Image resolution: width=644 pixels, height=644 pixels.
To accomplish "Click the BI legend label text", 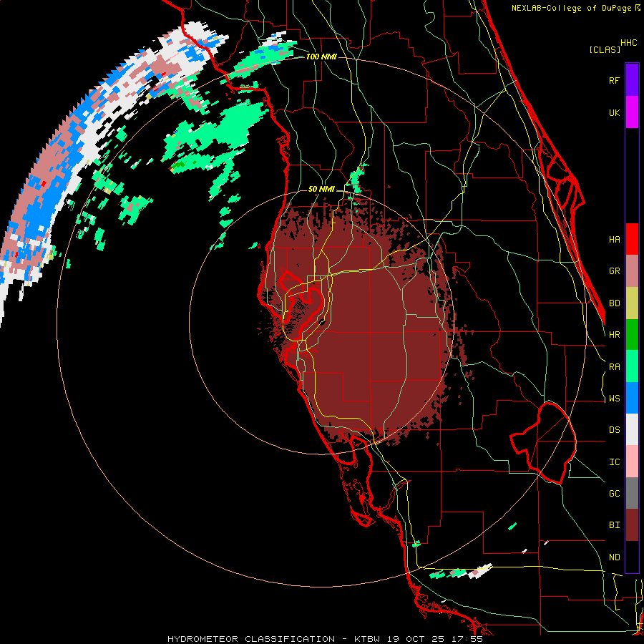I will coord(614,525).
